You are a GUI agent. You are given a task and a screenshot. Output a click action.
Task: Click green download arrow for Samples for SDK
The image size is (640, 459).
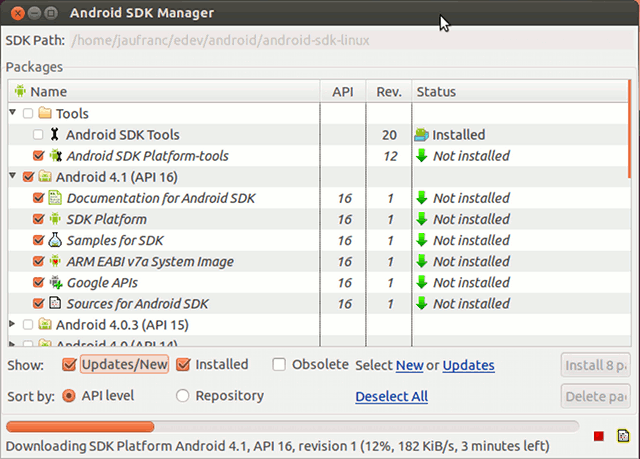(x=421, y=240)
